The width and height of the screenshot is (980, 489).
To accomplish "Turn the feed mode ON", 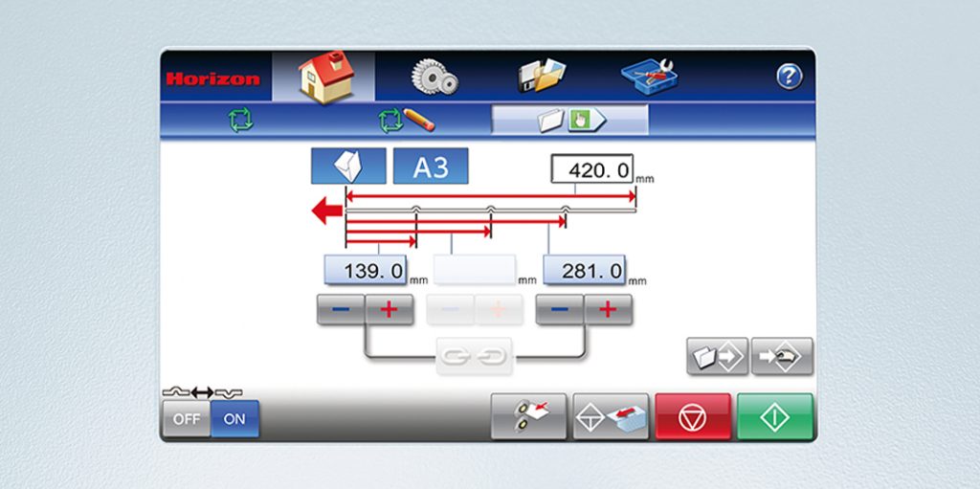I will point(234,419).
